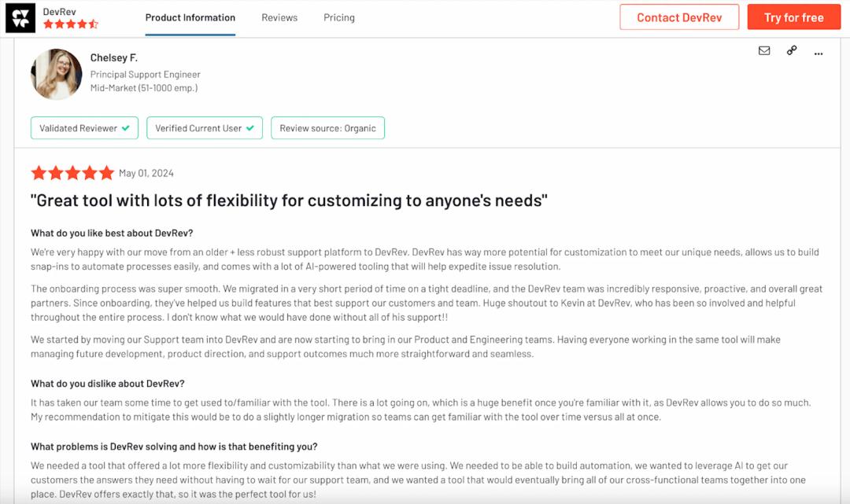
Task: Click the Verified Current User badge
Action: [205, 128]
